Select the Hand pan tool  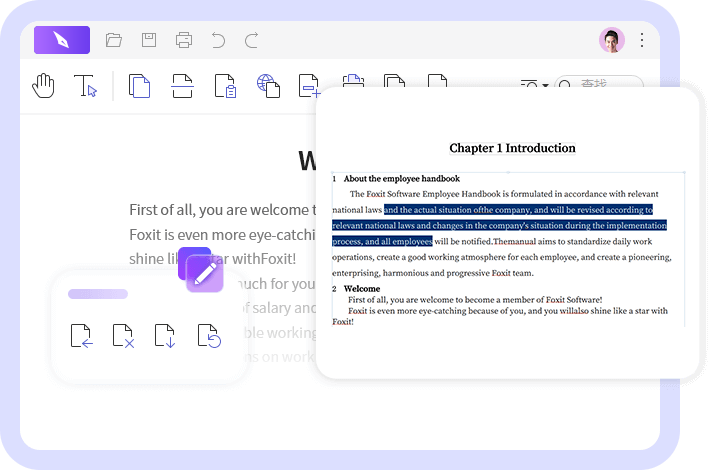click(x=43, y=86)
